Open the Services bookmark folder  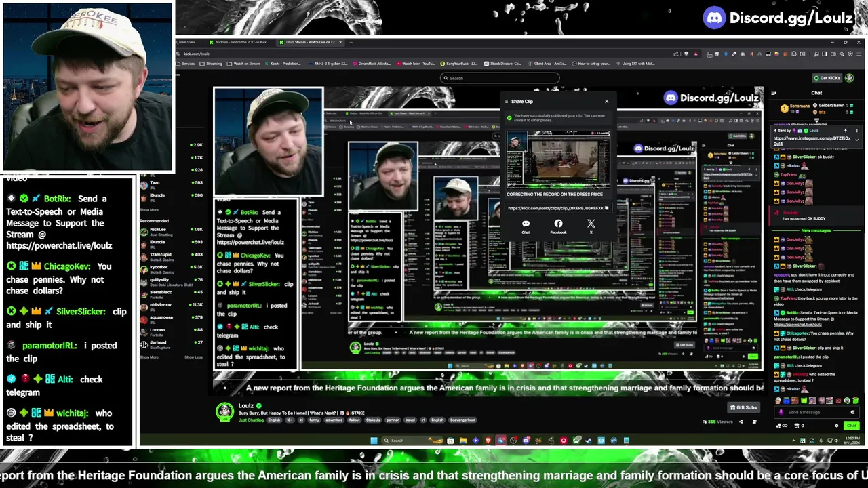click(185, 64)
